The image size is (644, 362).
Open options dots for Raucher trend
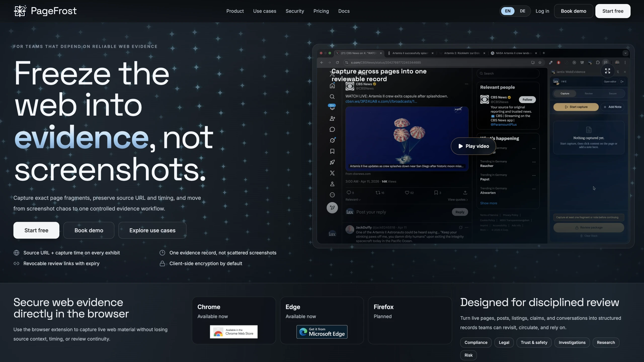(534, 162)
